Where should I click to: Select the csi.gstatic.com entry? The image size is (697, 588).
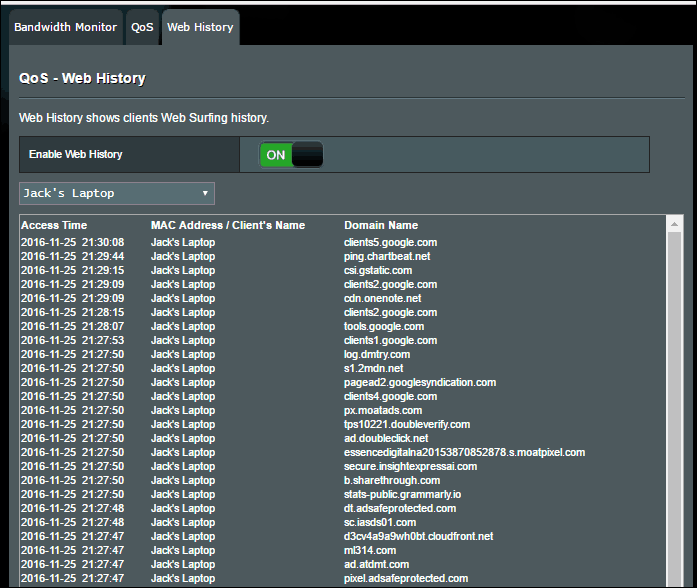(378, 271)
